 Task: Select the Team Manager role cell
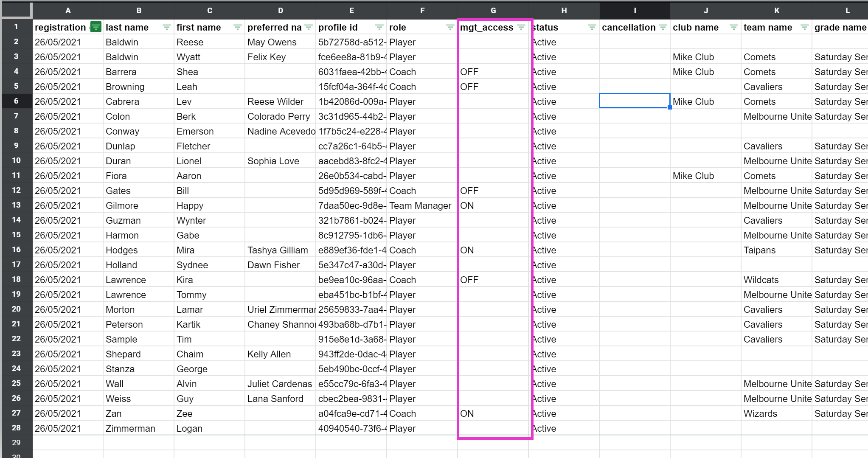click(x=420, y=205)
